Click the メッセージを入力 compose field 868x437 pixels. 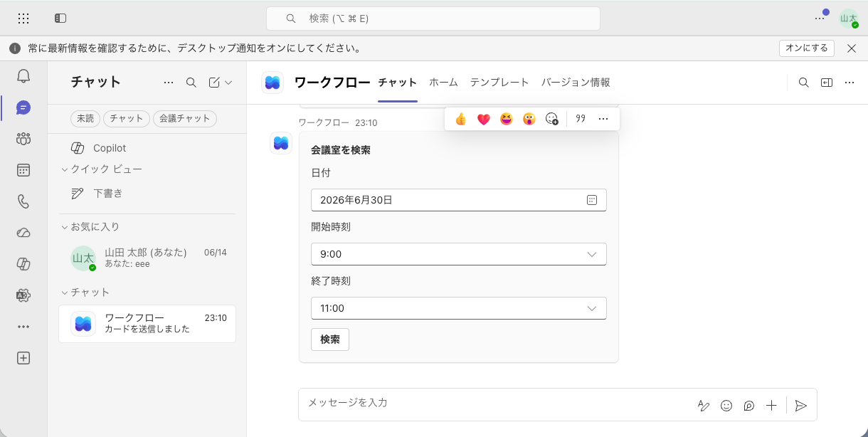pos(498,403)
